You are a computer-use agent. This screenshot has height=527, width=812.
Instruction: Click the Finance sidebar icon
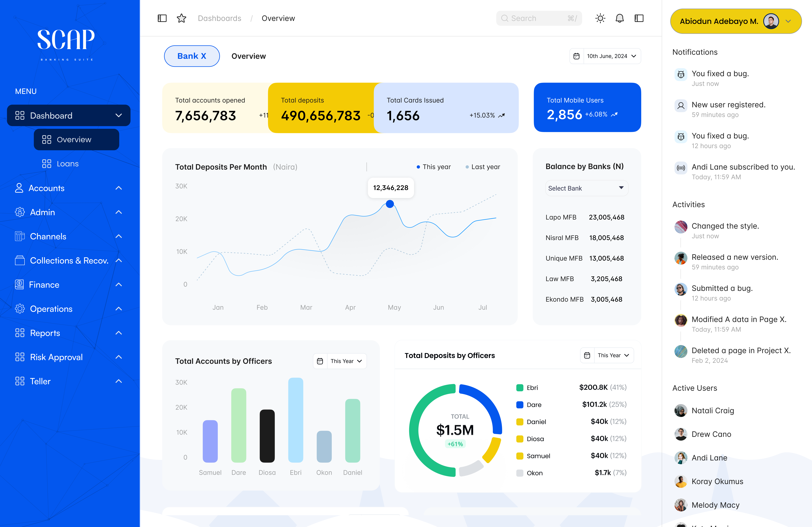(x=19, y=285)
